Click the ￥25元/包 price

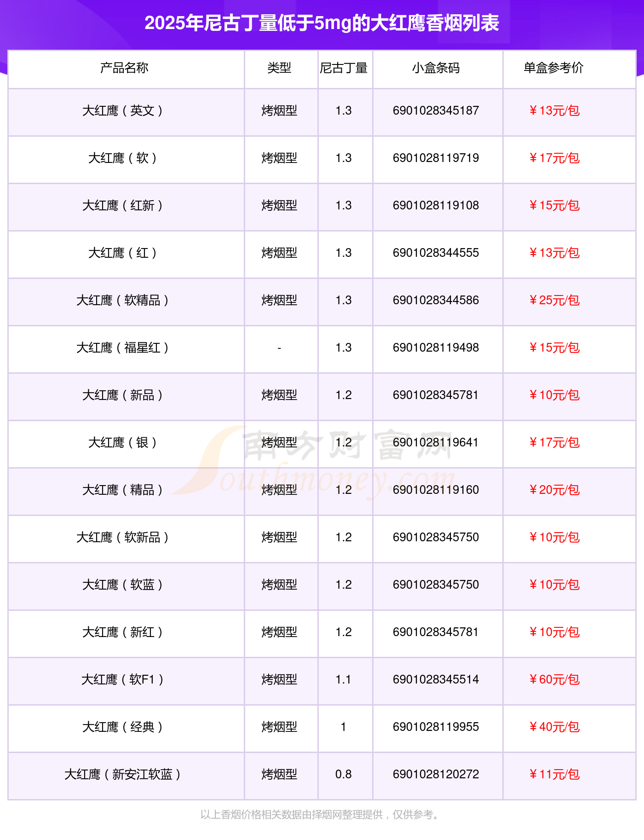tap(554, 301)
